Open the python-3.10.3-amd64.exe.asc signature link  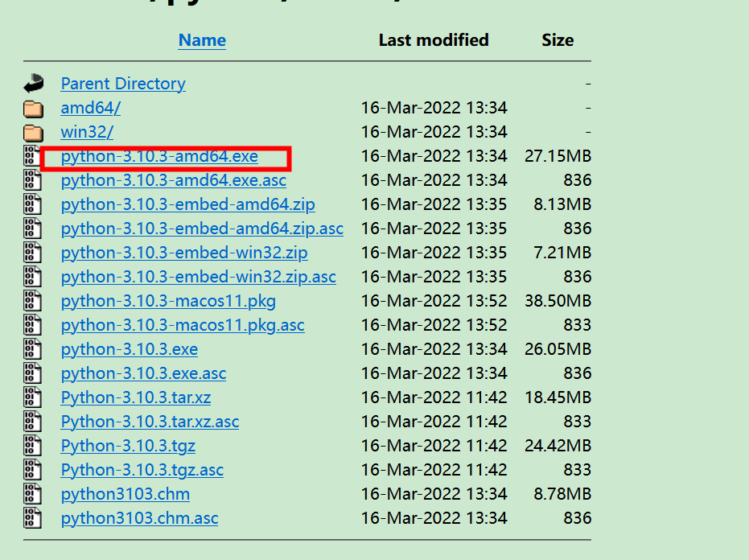pos(174,180)
